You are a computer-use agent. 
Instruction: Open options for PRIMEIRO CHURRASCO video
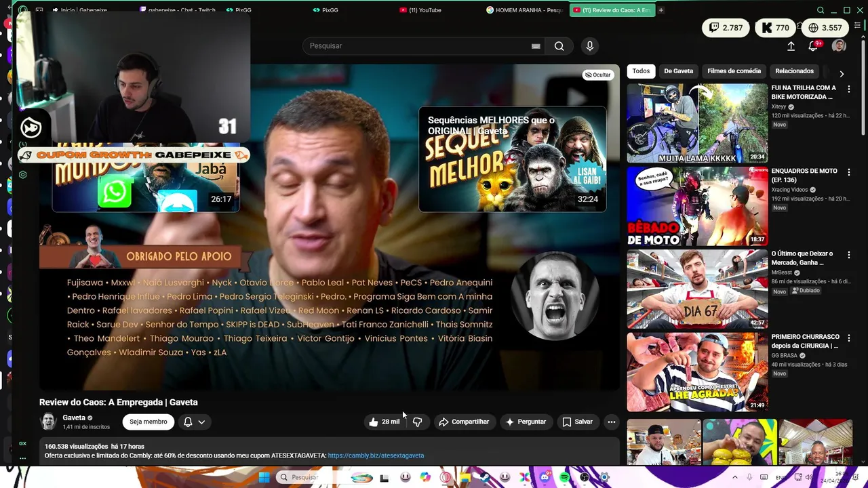(x=848, y=338)
